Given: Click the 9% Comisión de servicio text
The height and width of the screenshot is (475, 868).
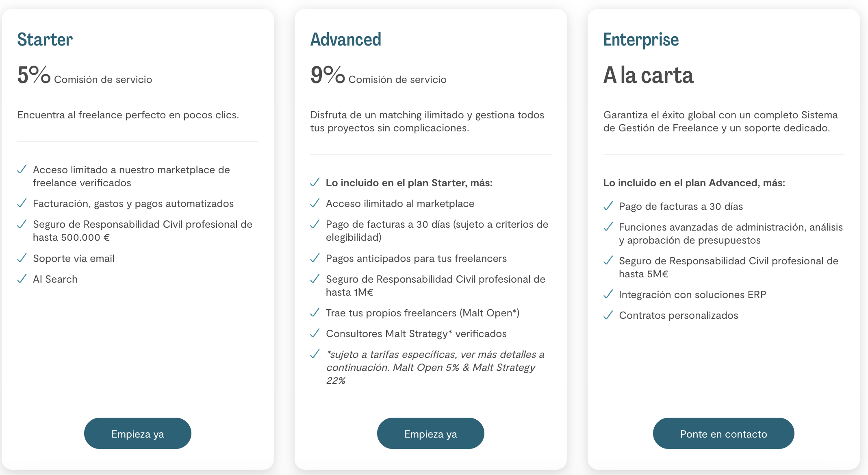Looking at the screenshot, I should tap(378, 76).
